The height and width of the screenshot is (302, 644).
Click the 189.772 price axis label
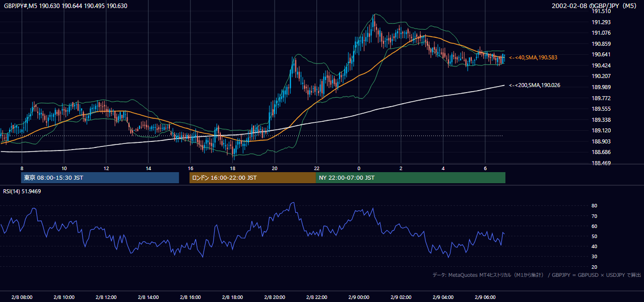601,98
